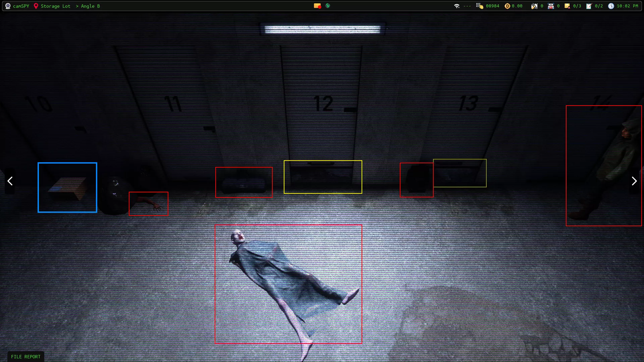Switch to previous camera with left arrow
644x362 pixels.
pyautogui.click(x=10, y=181)
